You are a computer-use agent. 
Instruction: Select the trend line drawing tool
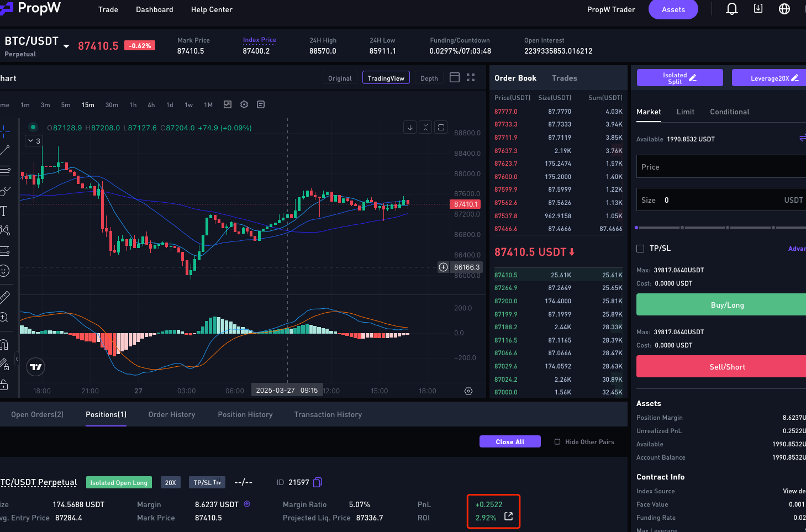(4, 150)
